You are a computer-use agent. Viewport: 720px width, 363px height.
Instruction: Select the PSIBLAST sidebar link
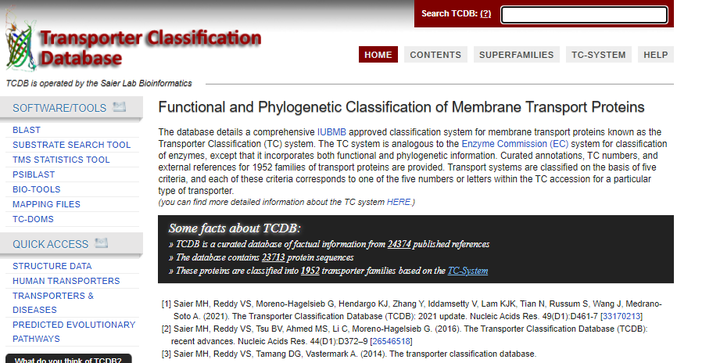click(x=34, y=174)
